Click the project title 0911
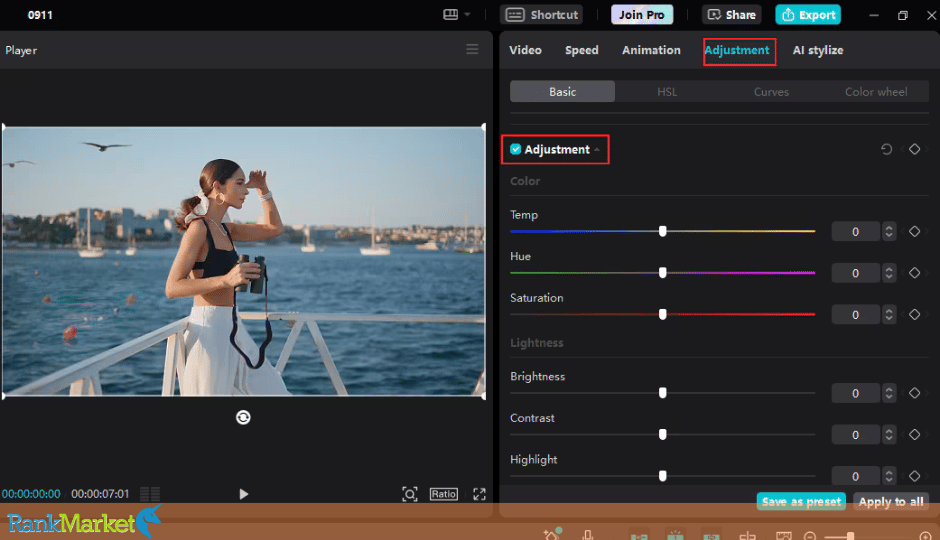The width and height of the screenshot is (940, 540). coord(40,15)
